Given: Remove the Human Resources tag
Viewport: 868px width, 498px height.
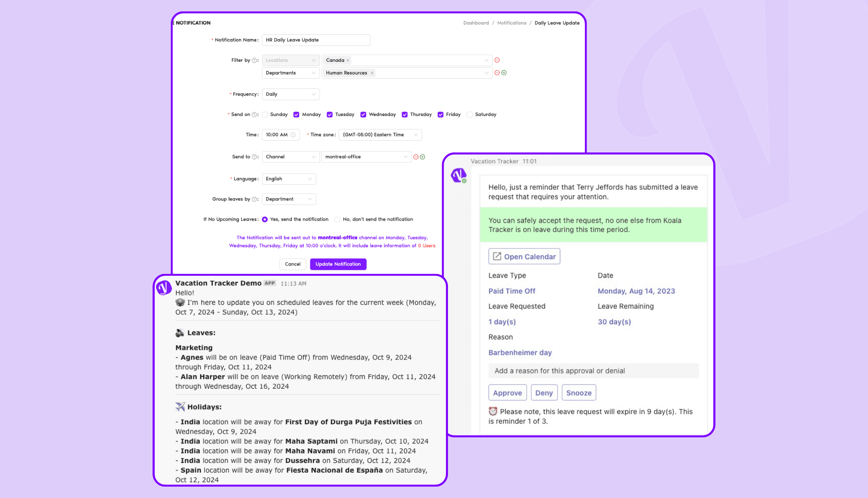Looking at the screenshot, I should point(372,73).
